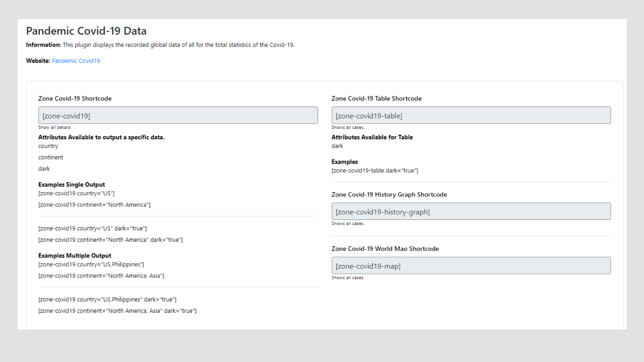
Task: Click the [zone-covid19-map] shortcode field
Action: point(471,266)
